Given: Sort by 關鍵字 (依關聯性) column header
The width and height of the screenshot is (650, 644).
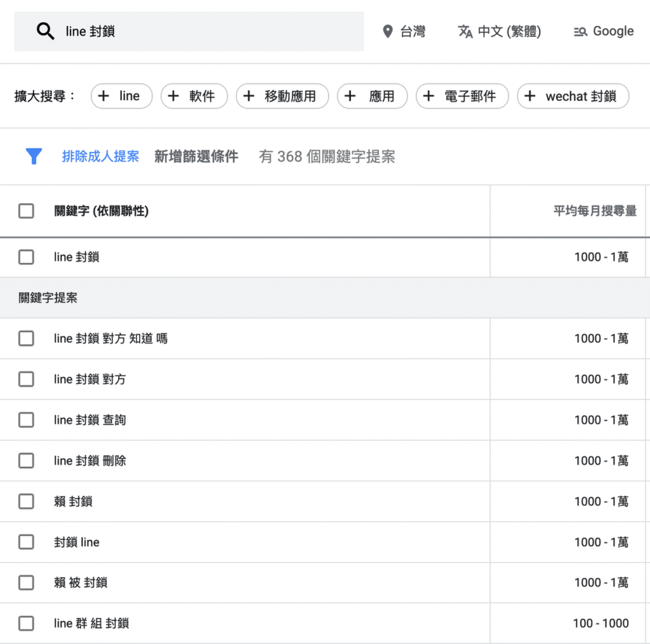Looking at the screenshot, I should tap(101, 211).
